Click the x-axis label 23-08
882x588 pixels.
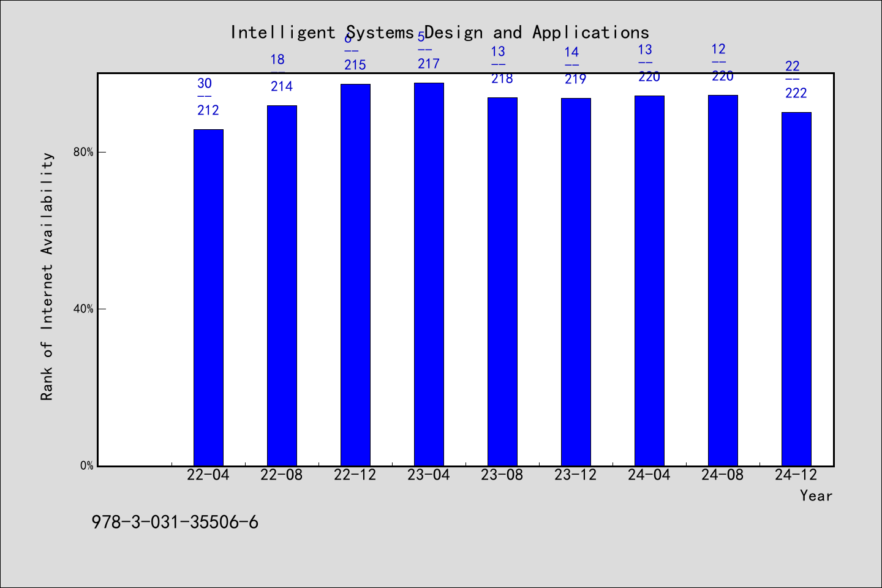point(502,475)
